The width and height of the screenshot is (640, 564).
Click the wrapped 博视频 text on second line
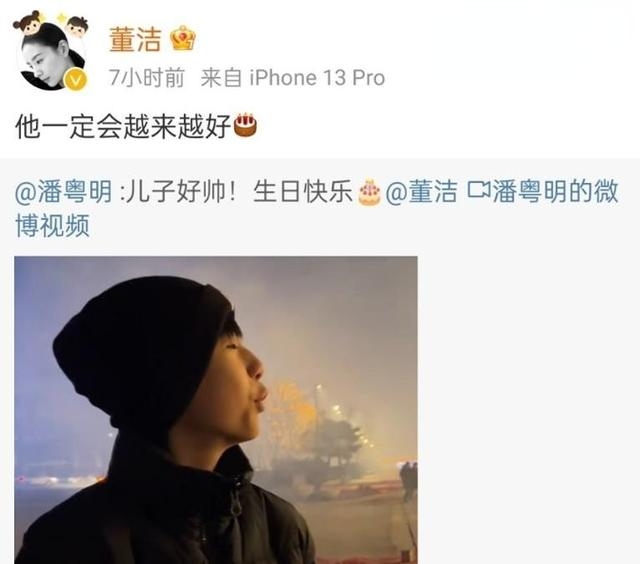click(52, 226)
